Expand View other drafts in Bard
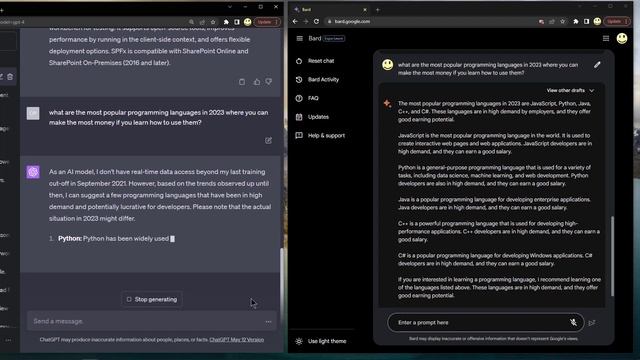This screenshot has width=640, height=360. point(570,90)
